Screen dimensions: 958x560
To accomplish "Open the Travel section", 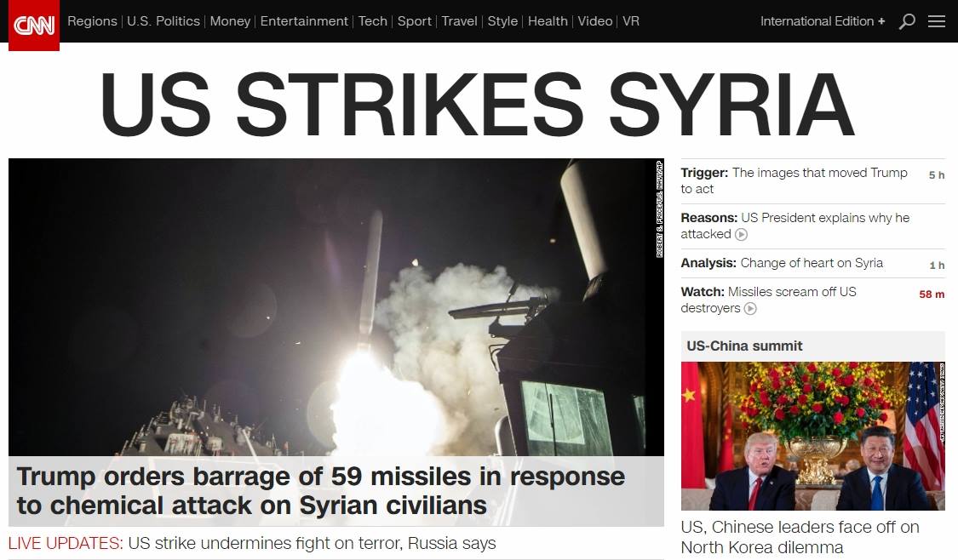I will click(x=460, y=21).
